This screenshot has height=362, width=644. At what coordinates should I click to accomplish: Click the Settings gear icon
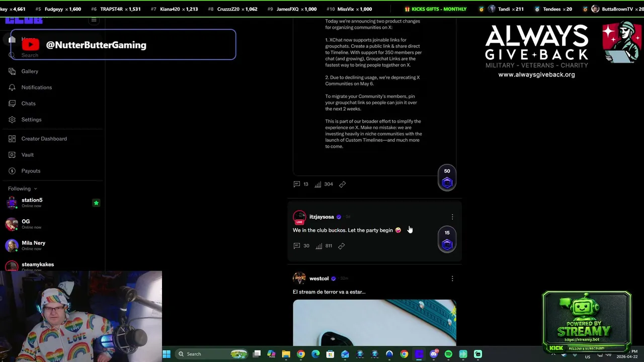[x=12, y=120]
